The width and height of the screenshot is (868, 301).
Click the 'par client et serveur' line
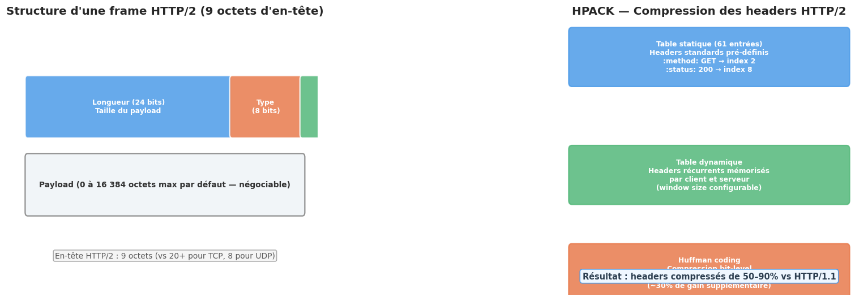coord(709,179)
